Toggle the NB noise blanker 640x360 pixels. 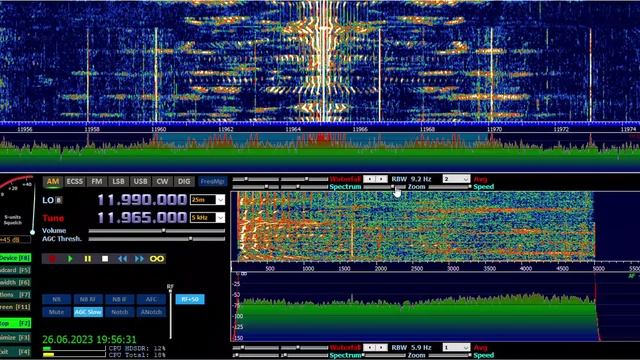pos(56,299)
